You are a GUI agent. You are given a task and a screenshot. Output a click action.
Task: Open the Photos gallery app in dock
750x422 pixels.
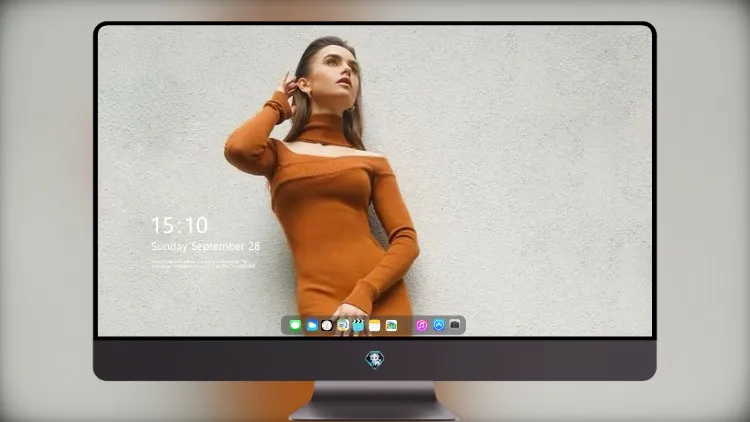pyautogui.click(x=391, y=325)
